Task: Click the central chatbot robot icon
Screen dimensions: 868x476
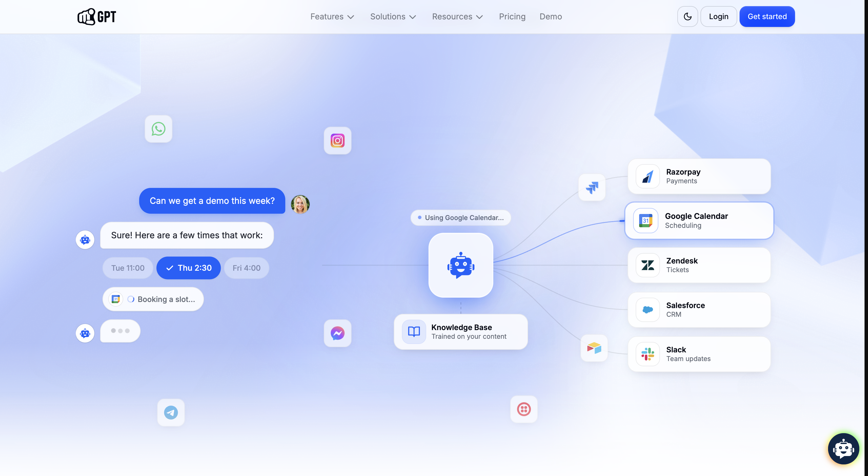Action: pyautogui.click(x=461, y=265)
